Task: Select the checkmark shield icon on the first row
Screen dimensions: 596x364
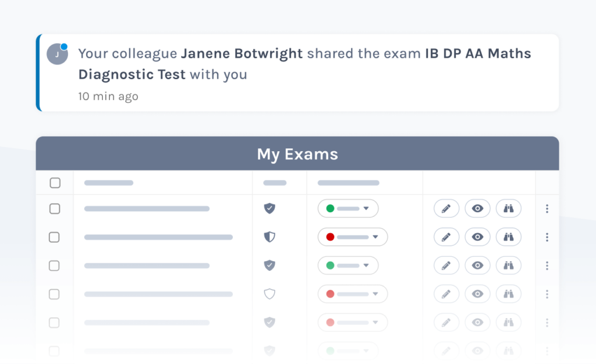Action: (x=269, y=208)
